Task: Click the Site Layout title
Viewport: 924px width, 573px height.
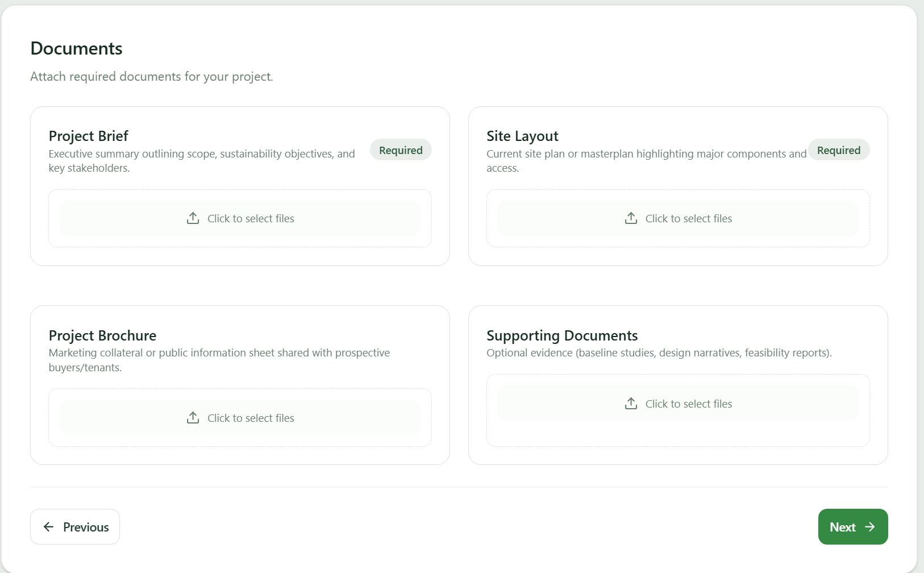Action: 522,136
